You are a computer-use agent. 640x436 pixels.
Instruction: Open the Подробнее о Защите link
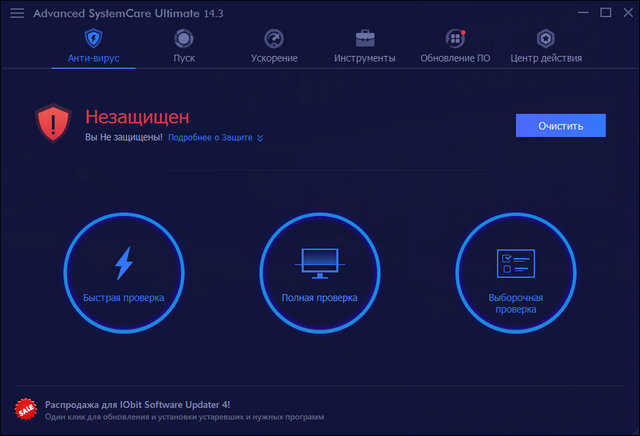tap(209, 138)
